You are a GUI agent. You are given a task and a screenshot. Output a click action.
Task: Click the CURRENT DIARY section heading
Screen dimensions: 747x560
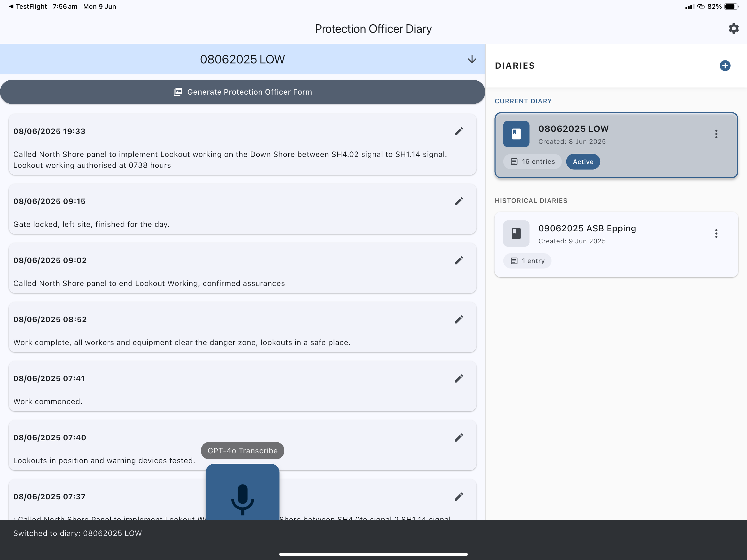[523, 101]
